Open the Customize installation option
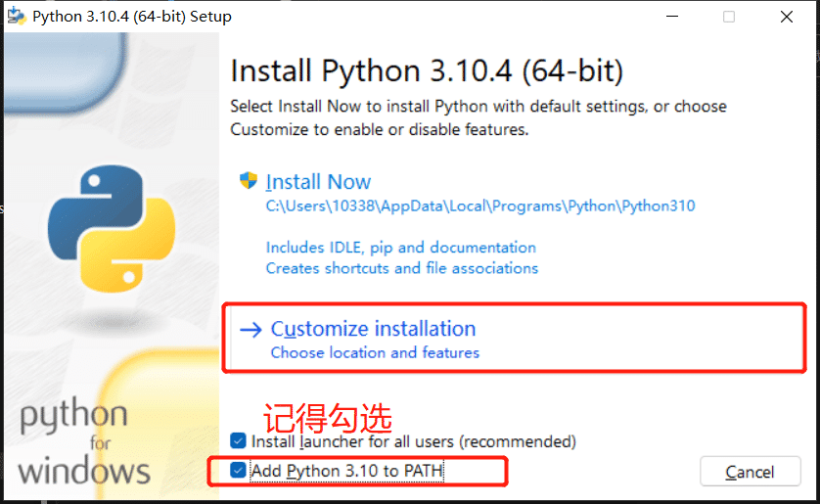 point(373,329)
